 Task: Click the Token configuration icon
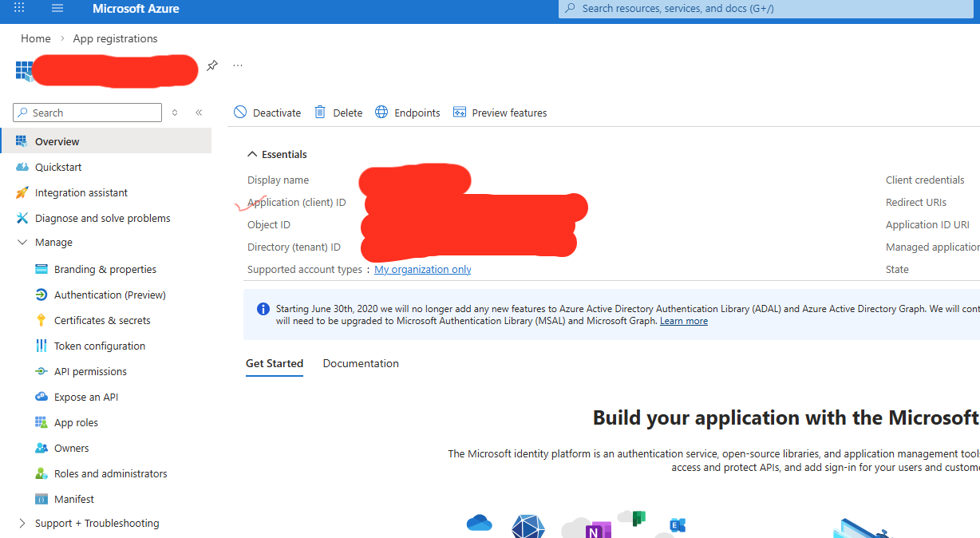[41, 346]
